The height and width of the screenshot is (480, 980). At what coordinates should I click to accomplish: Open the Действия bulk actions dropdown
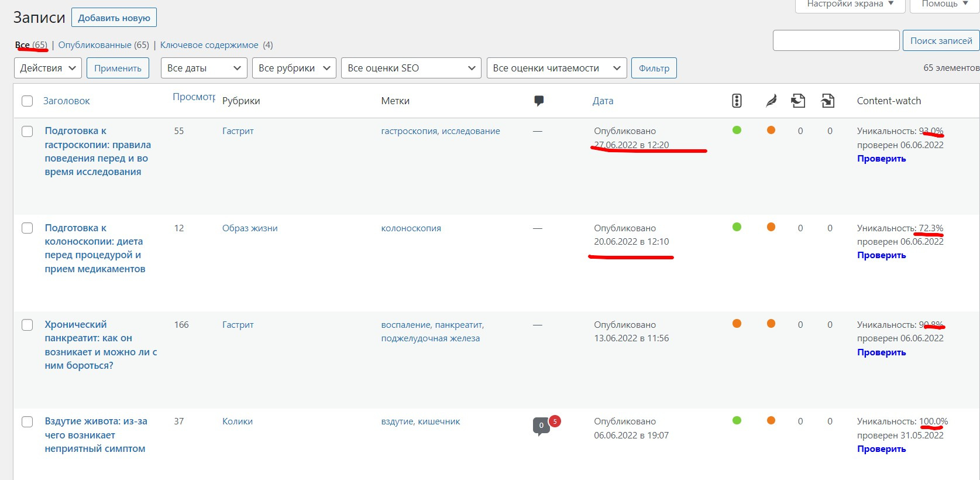[x=48, y=68]
